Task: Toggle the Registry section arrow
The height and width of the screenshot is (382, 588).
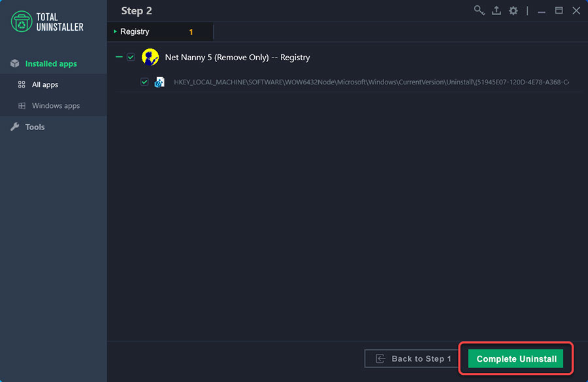Action: click(x=115, y=31)
